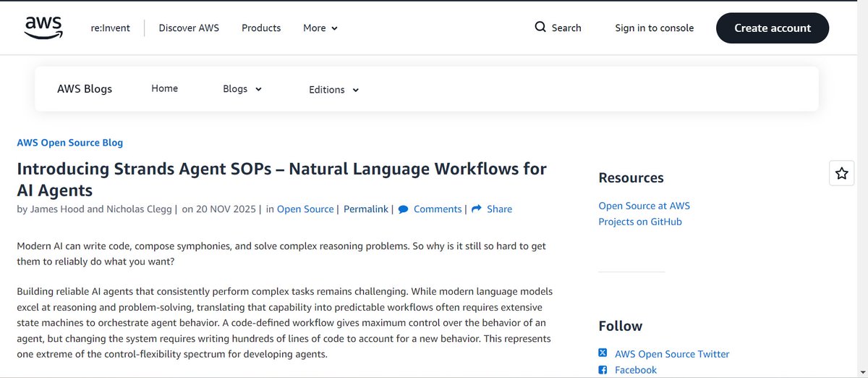Click the Facebook icon under Follow
The height and width of the screenshot is (378, 868).
click(x=603, y=370)
